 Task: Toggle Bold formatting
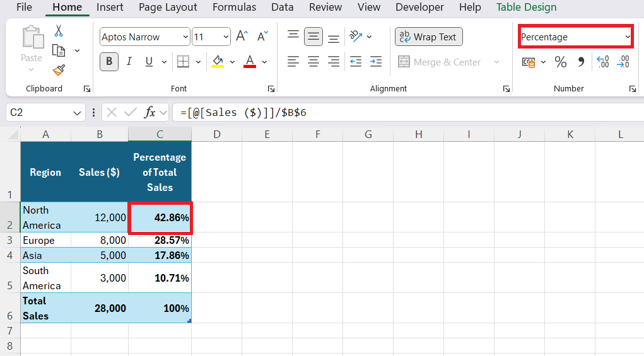[109, 62]
